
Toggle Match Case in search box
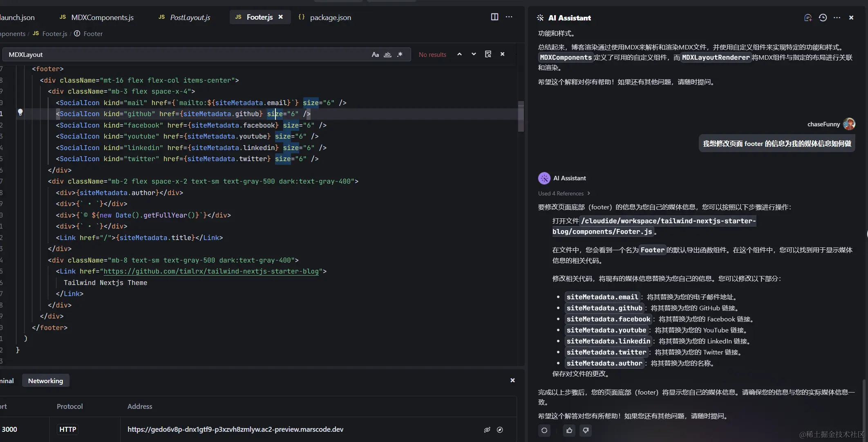click(375, 54)
